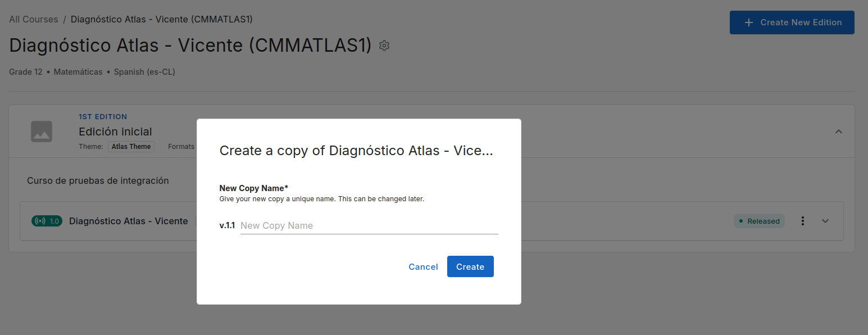Click the Create New Edition button
Screen dimensions: 868x335
tap(792, 22)
